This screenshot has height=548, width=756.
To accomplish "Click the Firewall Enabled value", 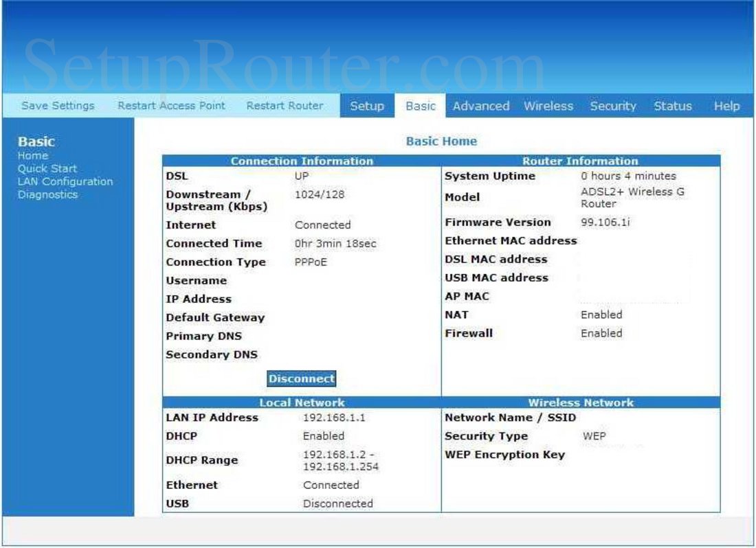I will click(601, 333).
